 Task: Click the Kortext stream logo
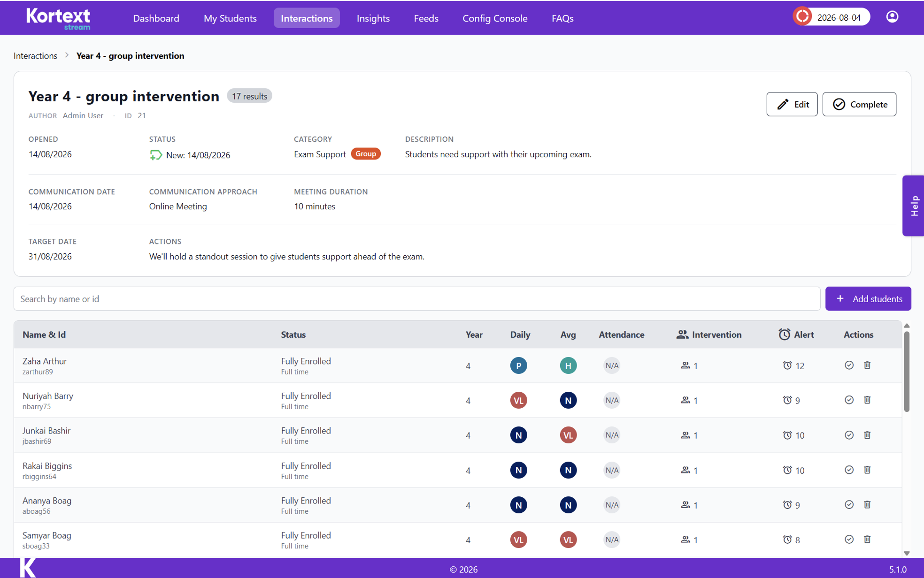point(58,19)
